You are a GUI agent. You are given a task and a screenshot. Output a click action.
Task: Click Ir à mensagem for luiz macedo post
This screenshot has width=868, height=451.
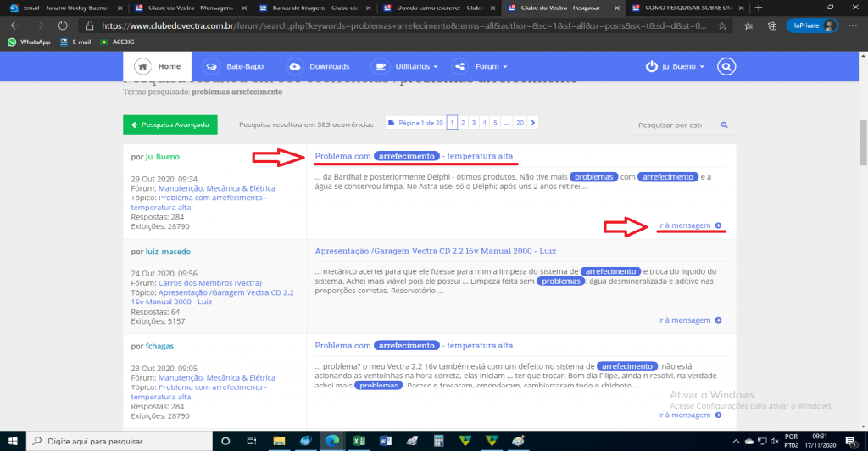pyautogui.click(x=689, y=320)
